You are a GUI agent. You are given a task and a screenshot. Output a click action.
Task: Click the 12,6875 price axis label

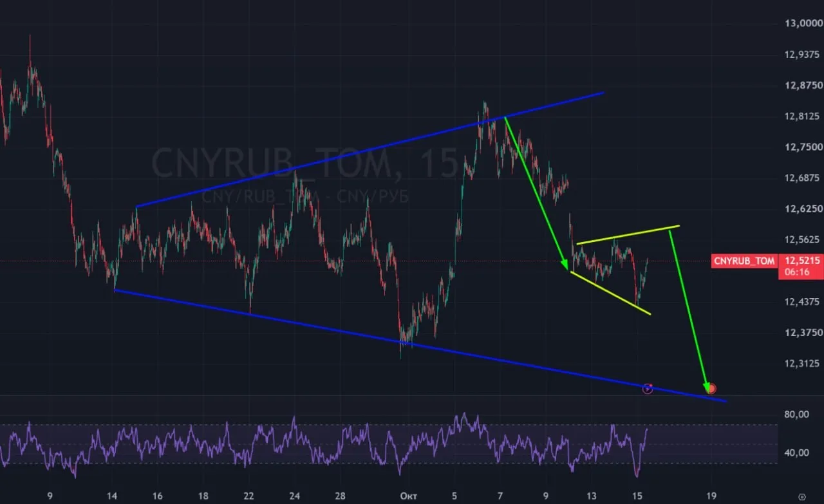pyautogui.click(x=801, y=178)
